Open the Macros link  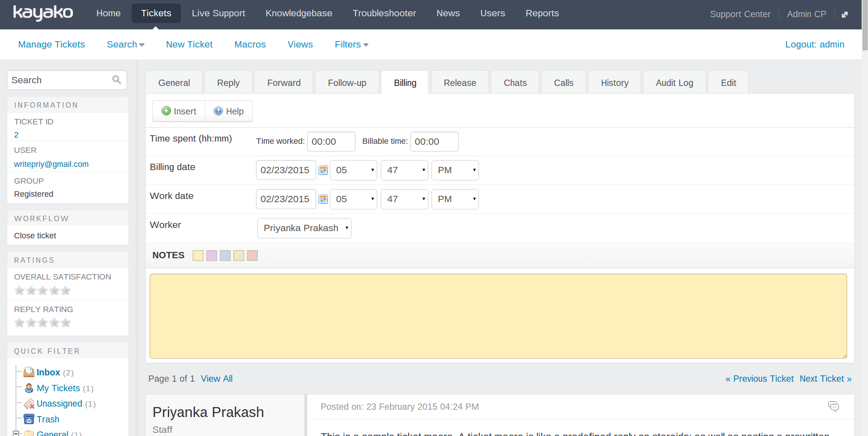click(x=250, y=44)
